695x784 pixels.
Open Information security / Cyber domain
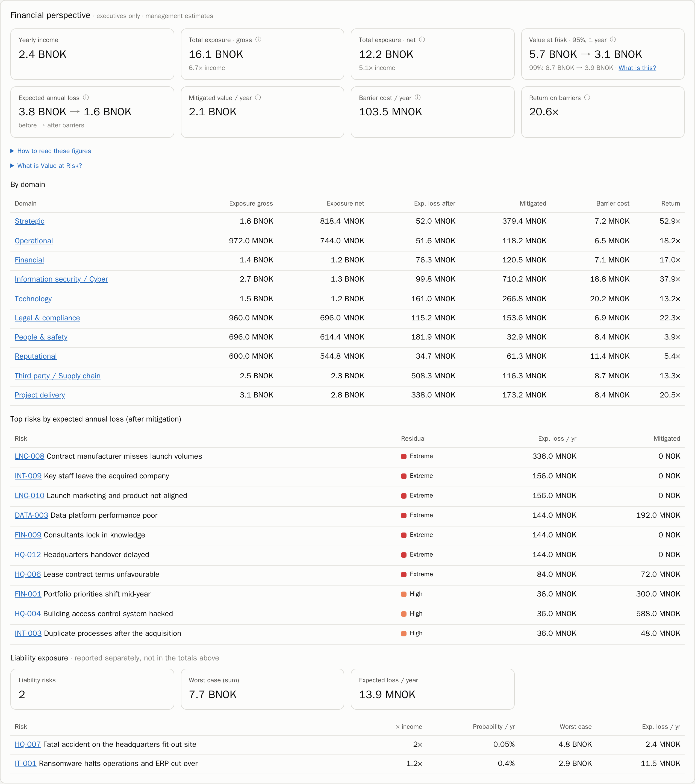point(61,279)
